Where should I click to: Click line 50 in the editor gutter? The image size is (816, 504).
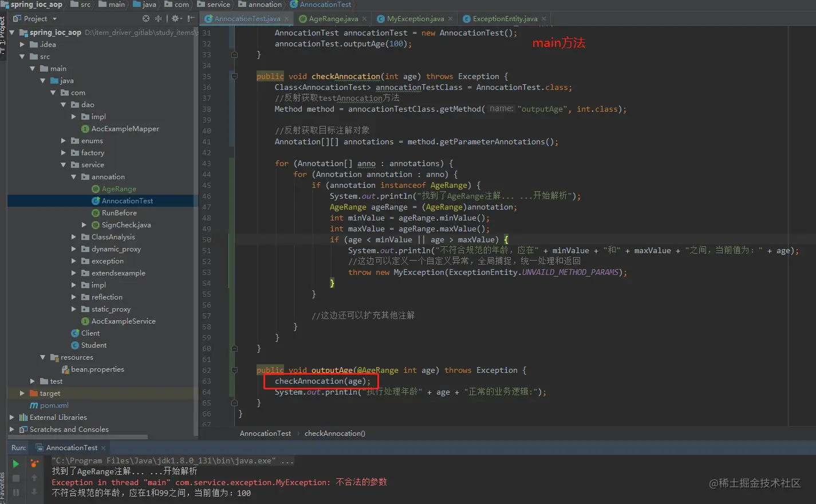coord(207,239)
